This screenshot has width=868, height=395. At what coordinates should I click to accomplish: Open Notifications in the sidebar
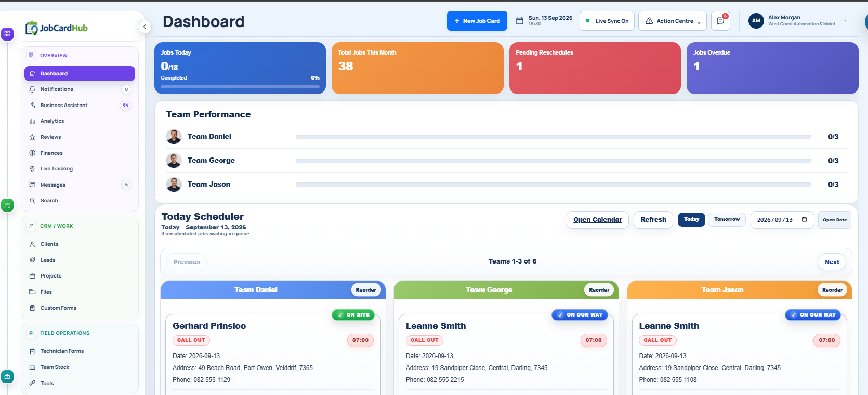[80, 89]
